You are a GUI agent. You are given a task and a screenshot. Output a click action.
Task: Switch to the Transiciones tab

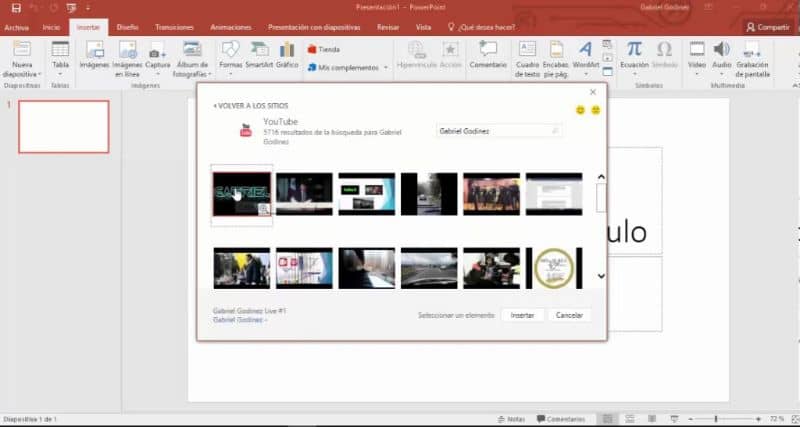click(x=174, y=28)
